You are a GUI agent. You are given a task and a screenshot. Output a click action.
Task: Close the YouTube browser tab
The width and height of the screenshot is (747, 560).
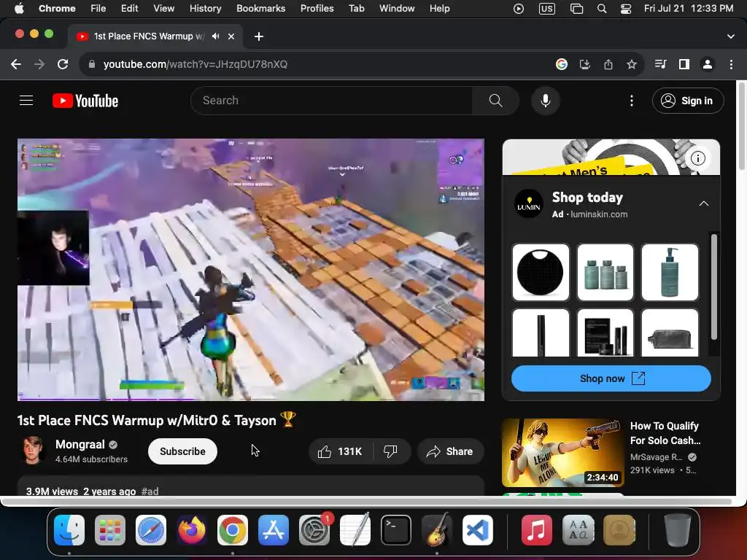coord(231,36)
